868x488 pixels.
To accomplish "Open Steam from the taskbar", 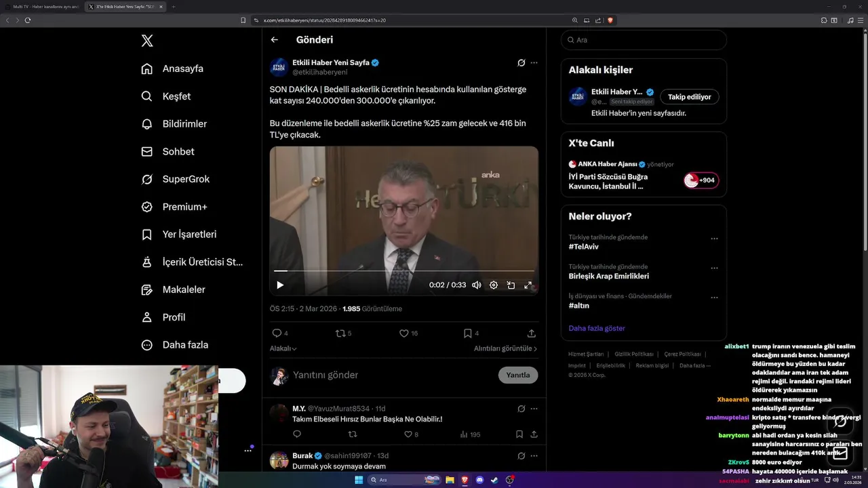I will pos(494,480).
